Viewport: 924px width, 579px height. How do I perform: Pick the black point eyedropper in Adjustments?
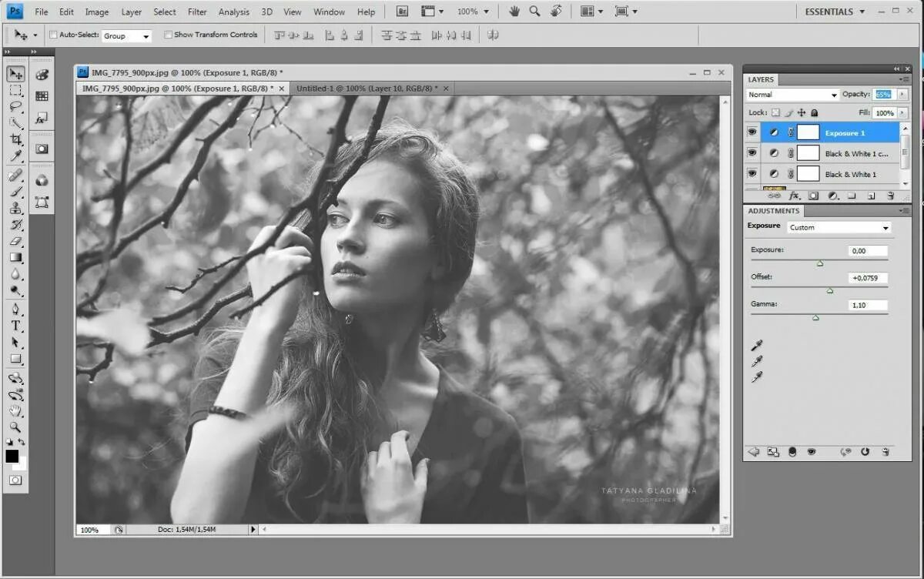click(x=757, y=345)
